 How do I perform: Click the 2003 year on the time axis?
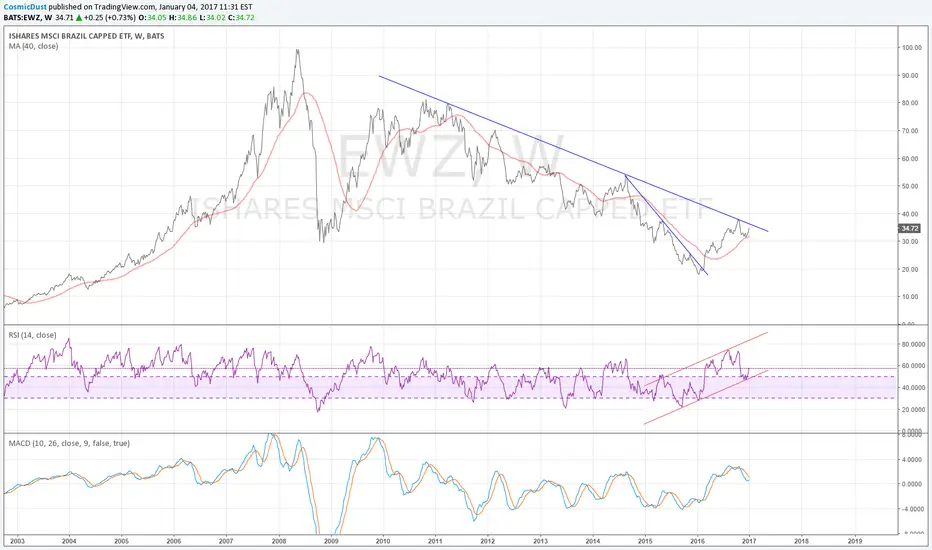click(x=17, y=541)
